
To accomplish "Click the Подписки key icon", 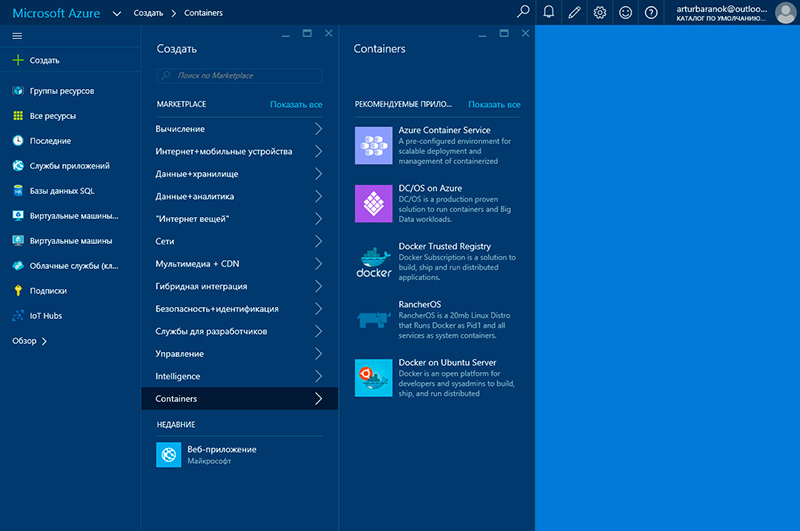I will [x=18, y=291].
